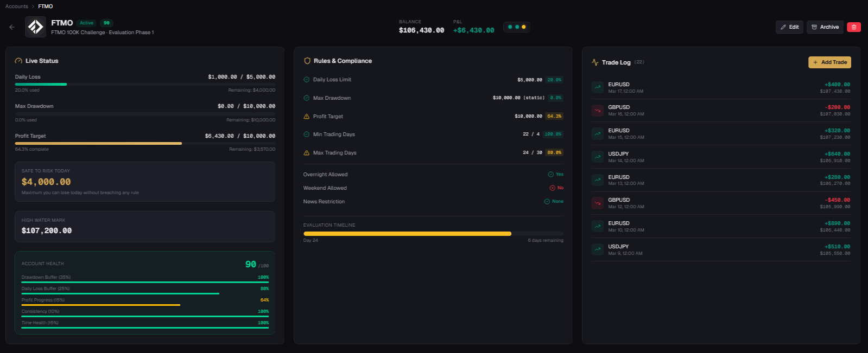868x353 pixels.
Task: Click the High Water Mark $107,200.00 value
Action: (47, 231)
